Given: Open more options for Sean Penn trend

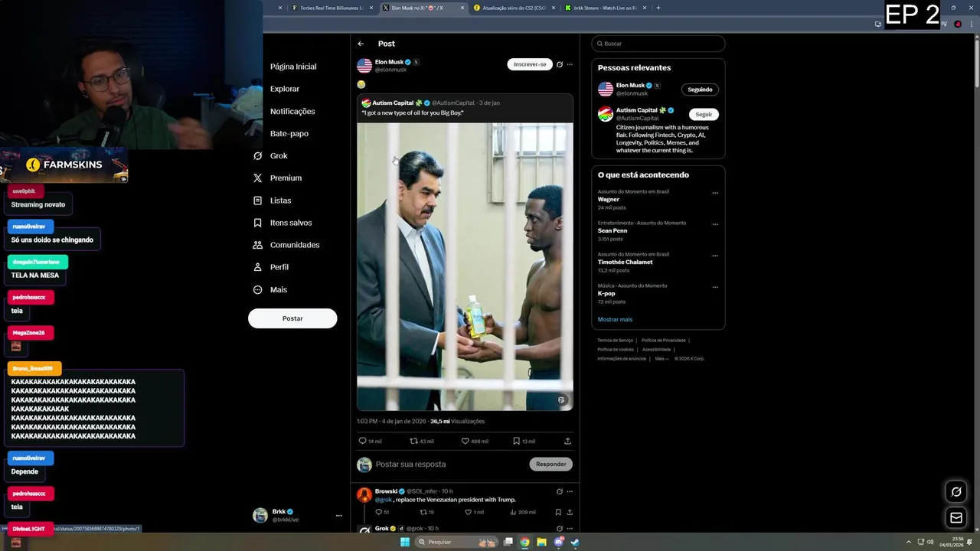Looking at the screenshot, I should (715, 224).
